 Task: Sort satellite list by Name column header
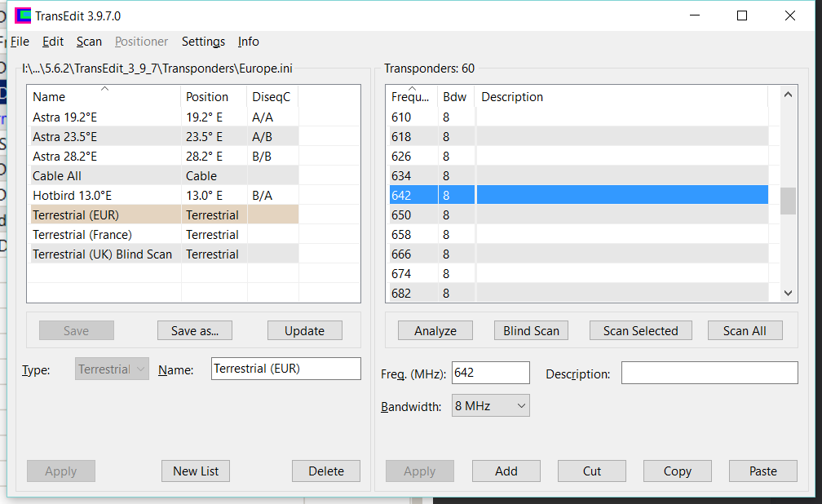click(x=104, y=96)
